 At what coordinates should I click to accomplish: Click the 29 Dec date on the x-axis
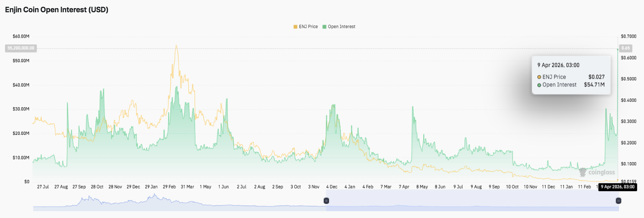pyautogui.click(x=133, y=187)
